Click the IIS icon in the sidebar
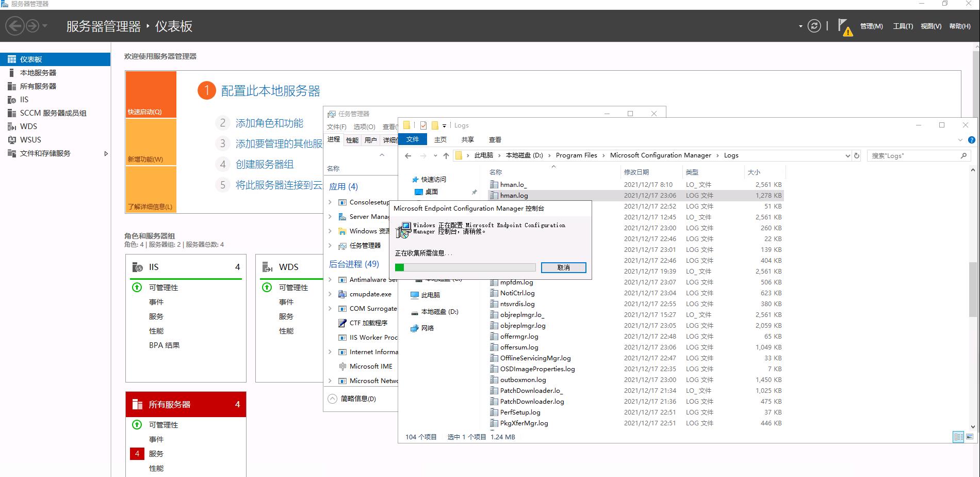This screenshot has width=980, height=477. click(11, 100)
